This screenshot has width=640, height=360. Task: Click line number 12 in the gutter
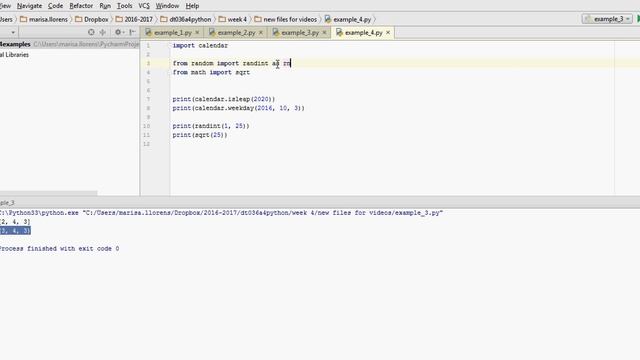point(147,144)
